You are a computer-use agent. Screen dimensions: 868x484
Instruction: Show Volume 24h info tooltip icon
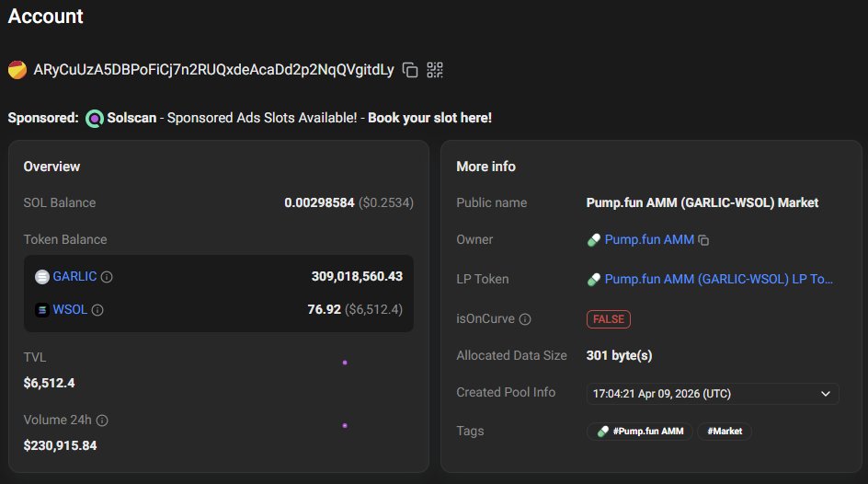pos(102,421)
